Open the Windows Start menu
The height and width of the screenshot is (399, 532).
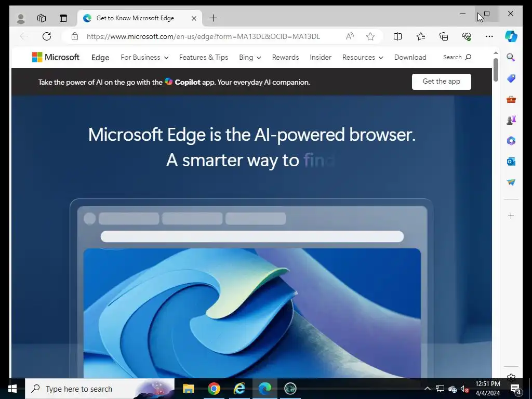click(x=12, y=389)
